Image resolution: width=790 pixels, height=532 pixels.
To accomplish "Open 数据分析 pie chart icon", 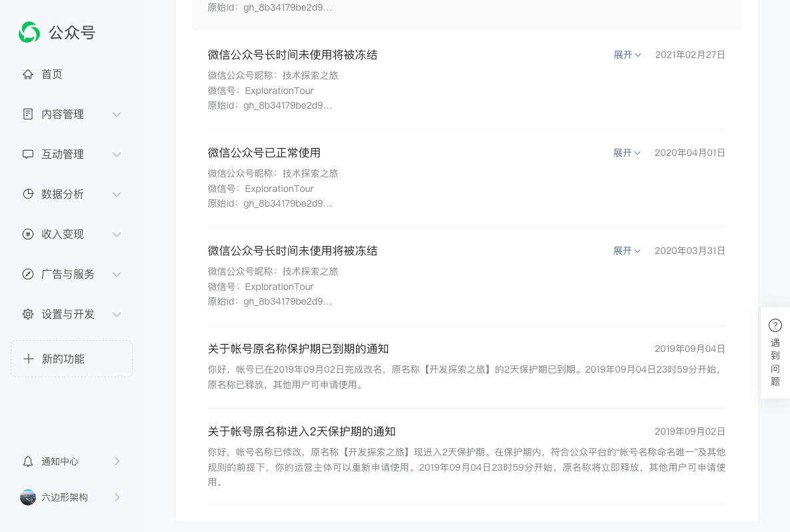I will [x=27, y=194].
